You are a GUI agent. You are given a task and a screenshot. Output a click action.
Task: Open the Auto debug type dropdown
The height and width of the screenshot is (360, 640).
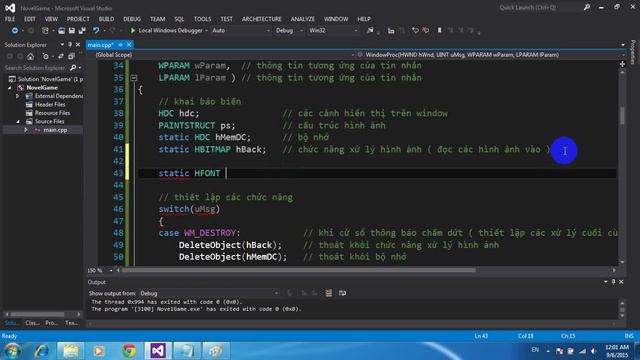point(241,31)
